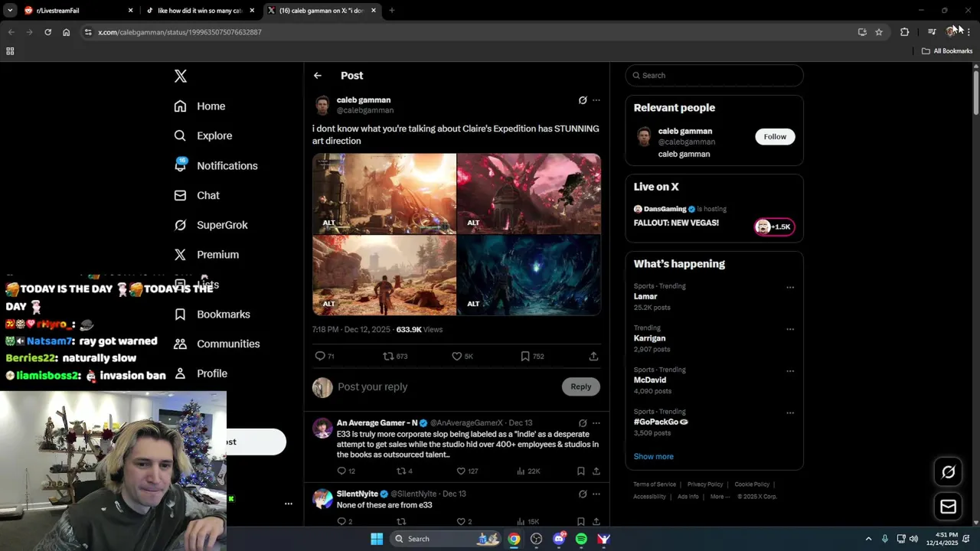Bookmark the post showing 752 bookmarks
Image resolution: width=980 pixels, height=551 pixels.
pyautogui.click(x=525, y=357)
